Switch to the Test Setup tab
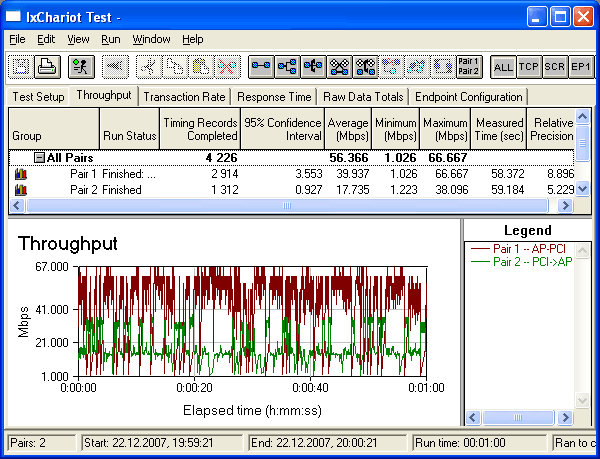 38,97
